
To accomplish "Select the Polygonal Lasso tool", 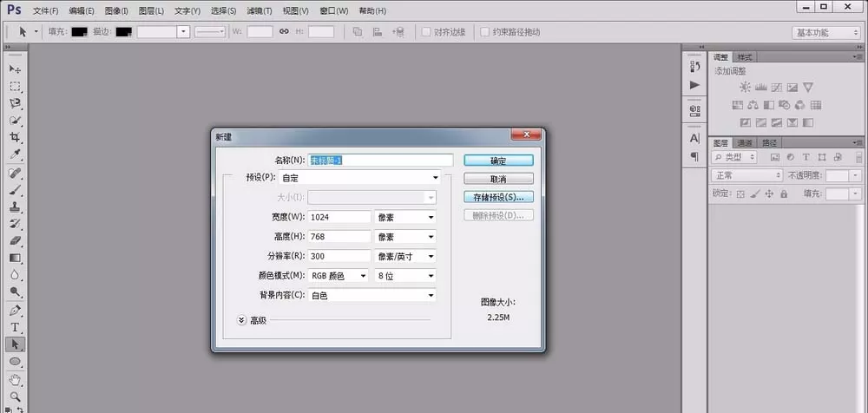I will 15,103.
